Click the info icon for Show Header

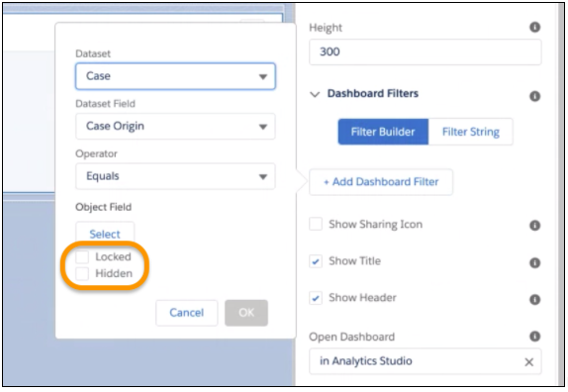[x=534, y=300]
